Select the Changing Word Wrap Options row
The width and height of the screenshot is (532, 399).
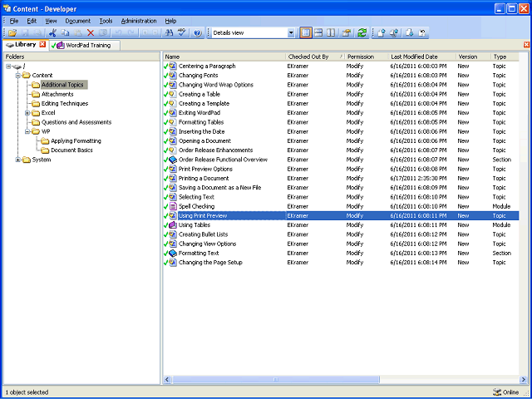(x=341, y=85)
